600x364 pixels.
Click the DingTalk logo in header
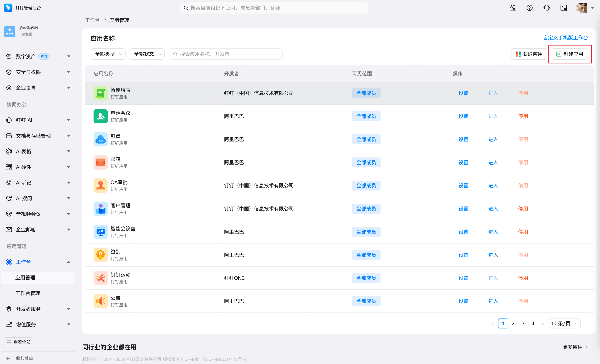point(8,8)
